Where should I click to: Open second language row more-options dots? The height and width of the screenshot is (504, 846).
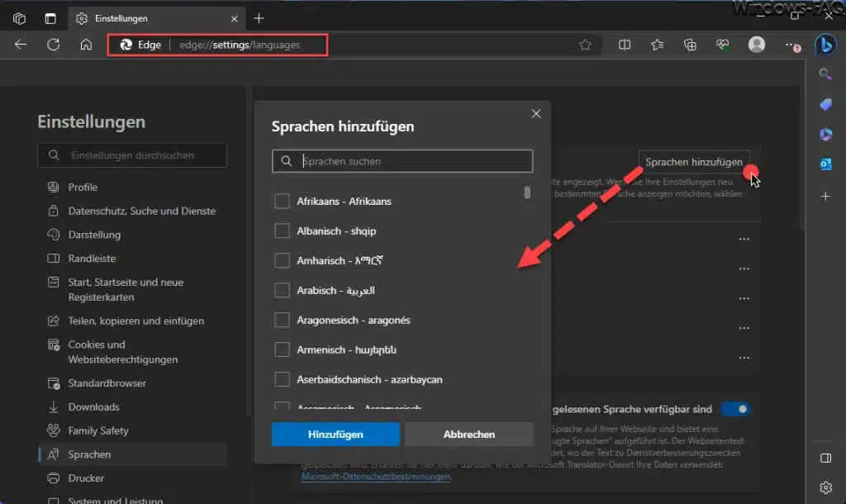[744, 269]
